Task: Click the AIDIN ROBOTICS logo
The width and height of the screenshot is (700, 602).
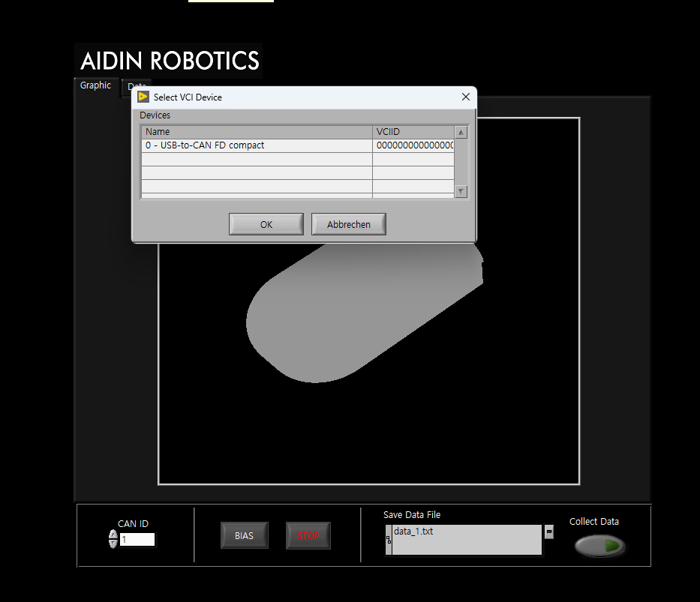Action: pyautogui.click(x=170, y=61)
